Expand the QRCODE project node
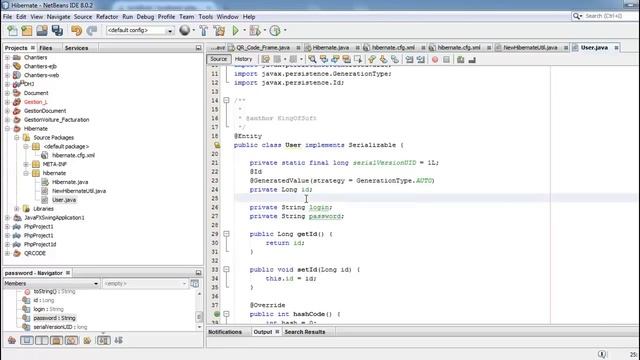This screenshot has height=360, width=640. click(x=7, y=253)
